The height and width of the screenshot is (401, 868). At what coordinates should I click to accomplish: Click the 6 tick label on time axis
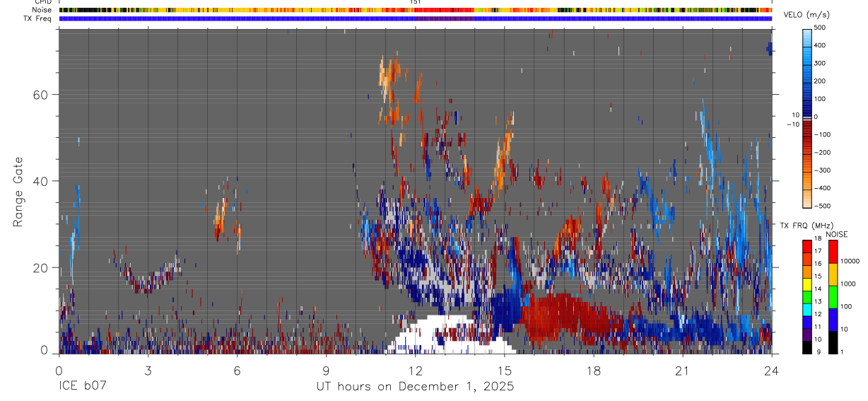pos(237,371)
